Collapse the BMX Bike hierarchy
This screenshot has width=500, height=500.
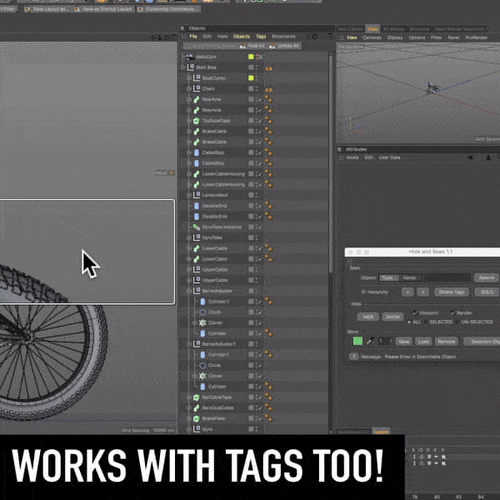[x=183, y=68]
